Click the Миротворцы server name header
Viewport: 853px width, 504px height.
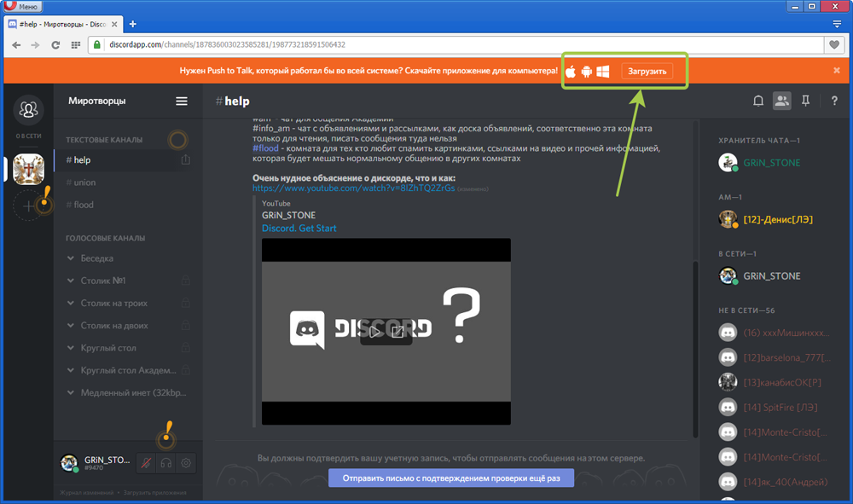tap(97, 101)
